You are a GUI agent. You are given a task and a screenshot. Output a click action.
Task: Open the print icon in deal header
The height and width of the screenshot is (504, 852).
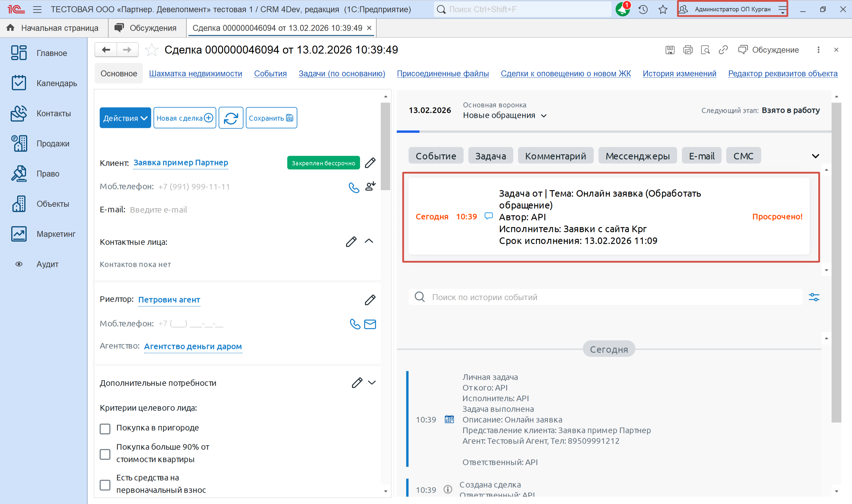(688, 50)
